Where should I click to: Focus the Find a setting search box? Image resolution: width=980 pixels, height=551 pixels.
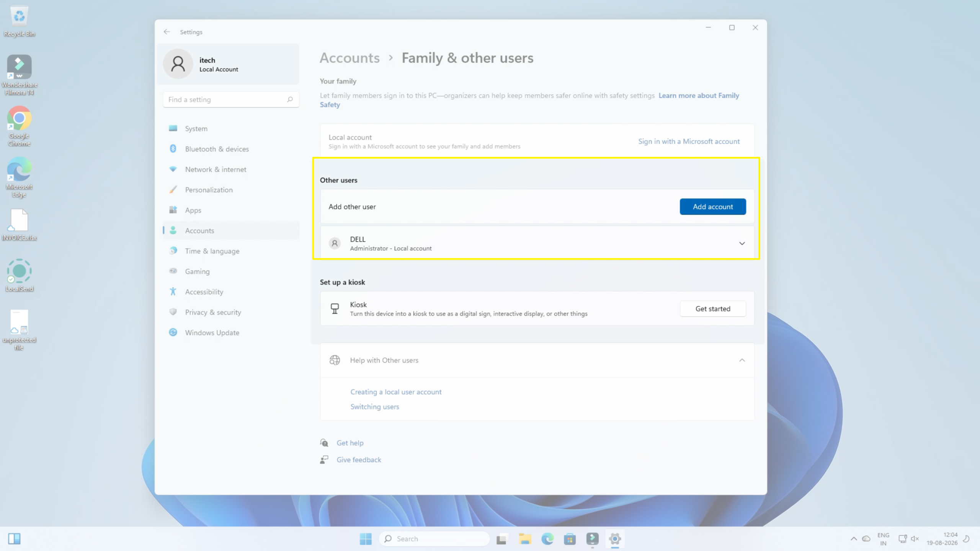231,99
